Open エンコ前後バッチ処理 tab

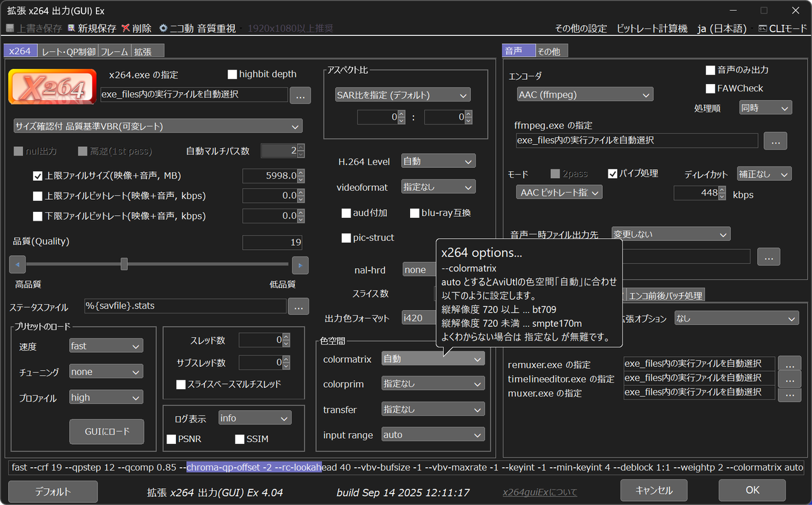667,295
